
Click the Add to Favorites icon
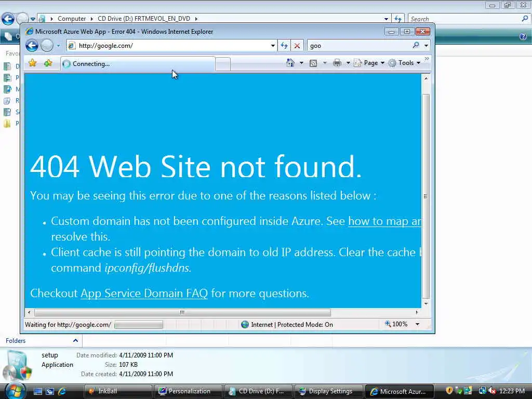pos(48,63)
